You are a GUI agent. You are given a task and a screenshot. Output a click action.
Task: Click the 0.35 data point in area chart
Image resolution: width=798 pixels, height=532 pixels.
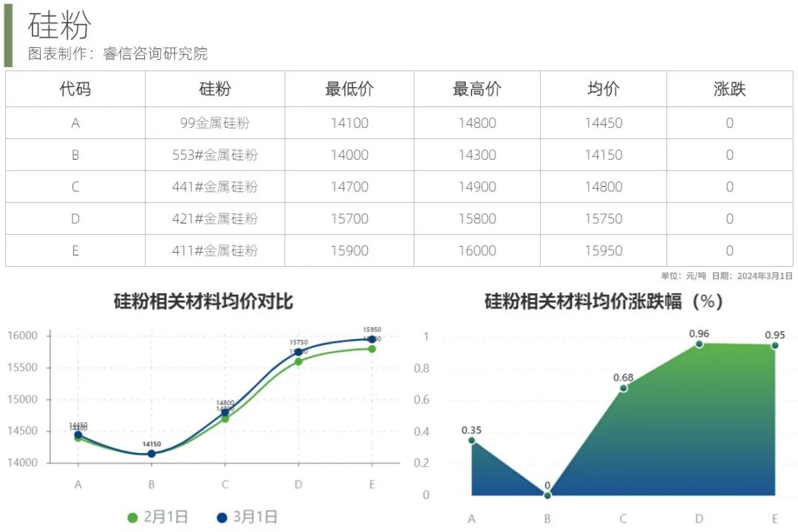(471, 440)
